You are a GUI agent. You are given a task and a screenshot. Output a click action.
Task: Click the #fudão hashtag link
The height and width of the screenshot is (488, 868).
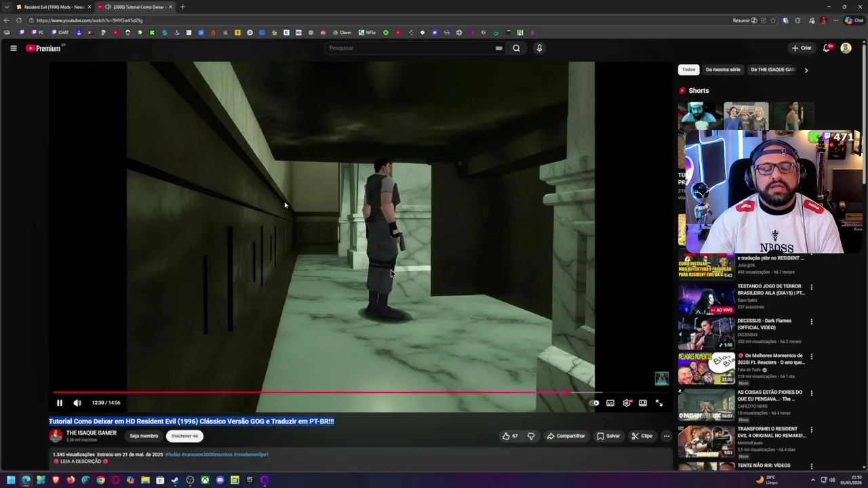click(172, 455)
